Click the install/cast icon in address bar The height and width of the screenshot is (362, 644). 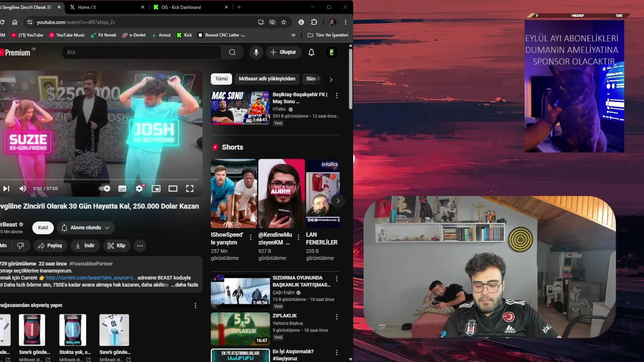click(261, 22)
